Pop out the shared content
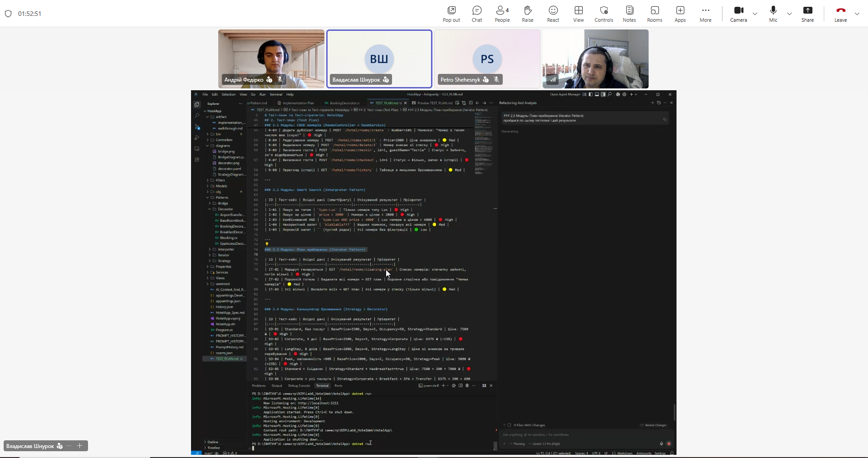The height and width of the screenshot is (458, 868). click(451, 14)
